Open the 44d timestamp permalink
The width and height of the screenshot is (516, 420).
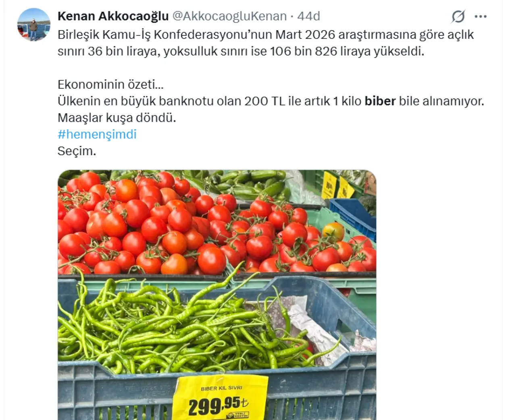pyautogui.click(x=309, y=16)
